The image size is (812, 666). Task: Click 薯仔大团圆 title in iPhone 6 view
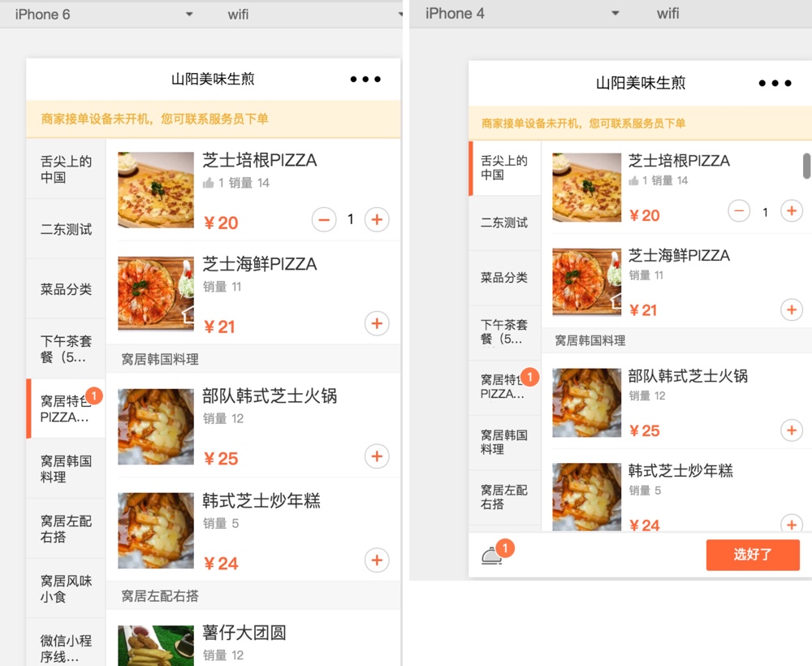244,633
